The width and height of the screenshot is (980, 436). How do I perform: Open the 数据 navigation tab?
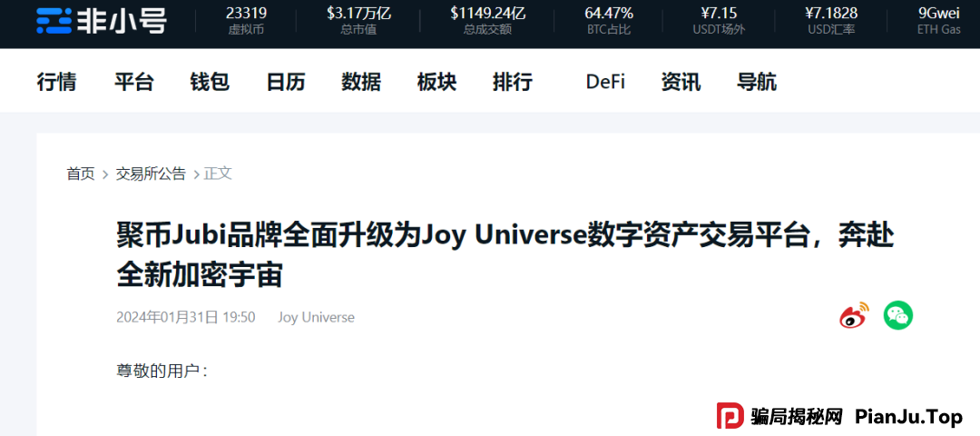pyautogui.click(x=361, y=82)
